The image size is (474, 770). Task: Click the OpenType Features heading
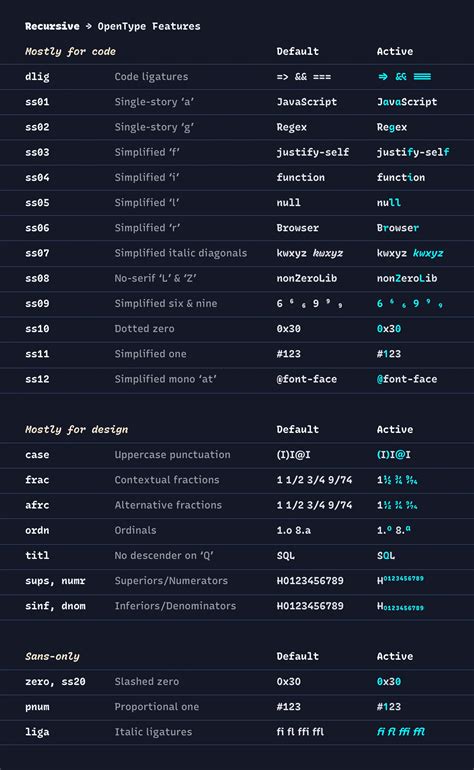tap(149, 27)
